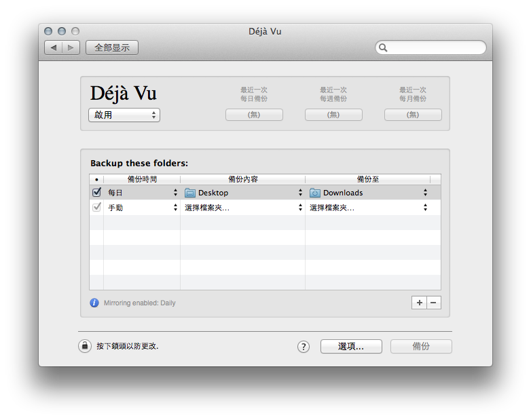Open help with the question mark button
531x420 pixels.
pyautogui.click(x=304, y=347)
